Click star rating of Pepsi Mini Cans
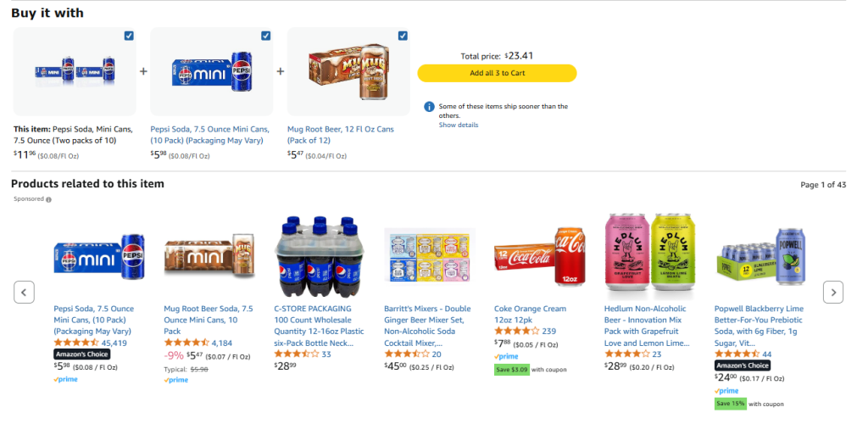This screenshot has height=424, width=868. pos(76,343)
